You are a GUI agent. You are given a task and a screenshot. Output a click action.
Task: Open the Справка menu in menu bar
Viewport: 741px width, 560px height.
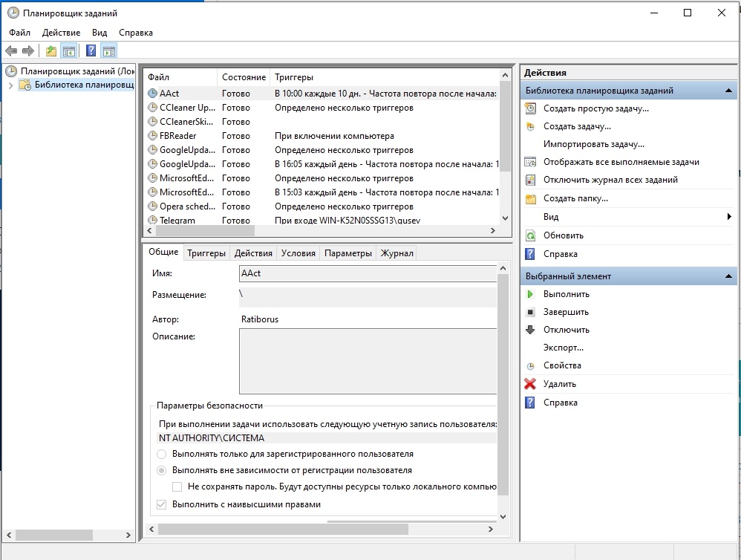click(136, 33)
